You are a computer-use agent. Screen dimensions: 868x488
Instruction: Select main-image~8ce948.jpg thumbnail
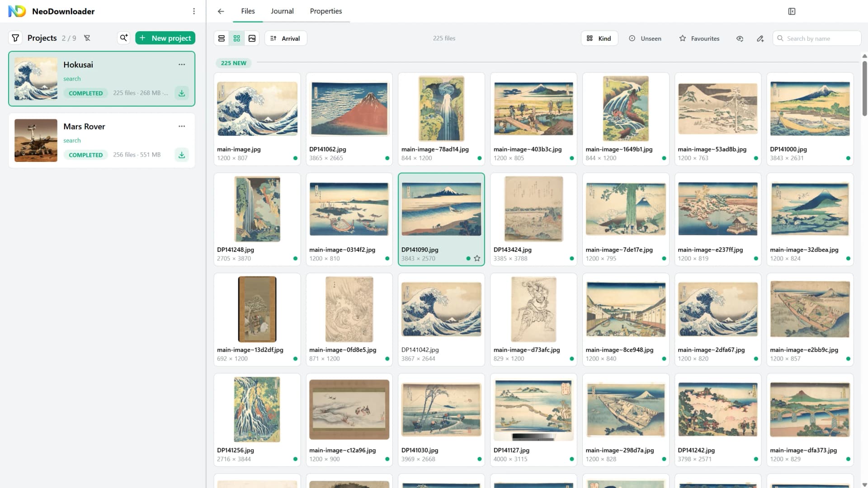pos(626,309)
